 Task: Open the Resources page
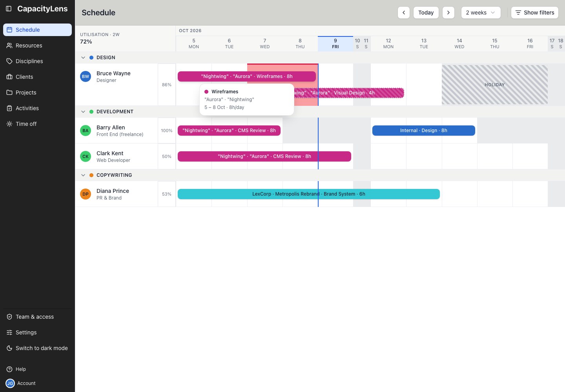coord(37,45)
